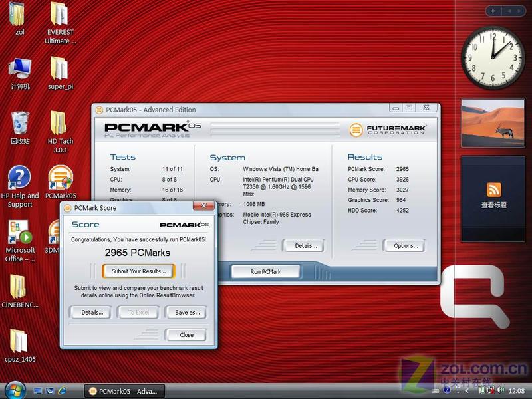Screen dimensions: 532x399
Task: Click the HDD Score value 4252
Action: (x=402, y=211)
